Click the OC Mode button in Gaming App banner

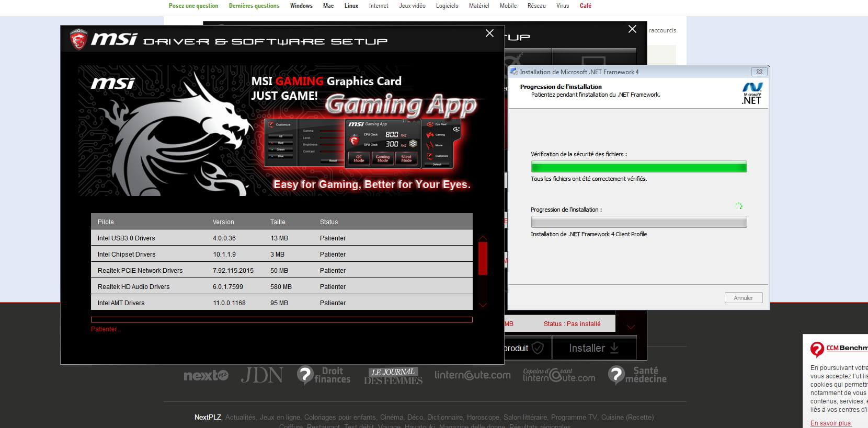359,158
